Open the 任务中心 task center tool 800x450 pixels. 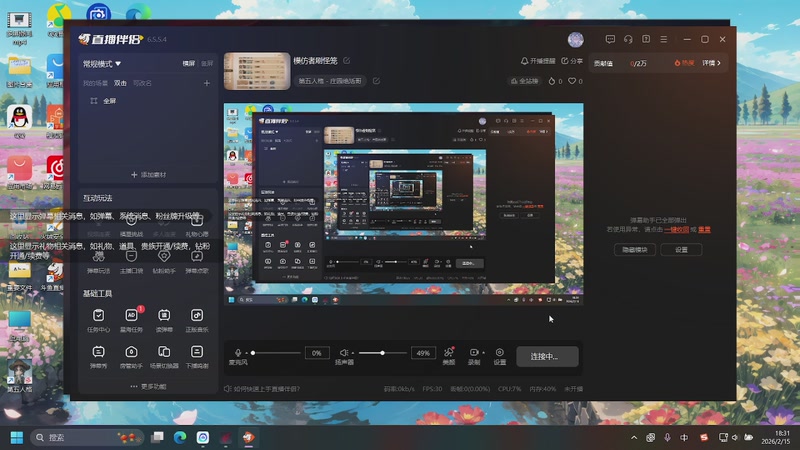coord(98,320)
